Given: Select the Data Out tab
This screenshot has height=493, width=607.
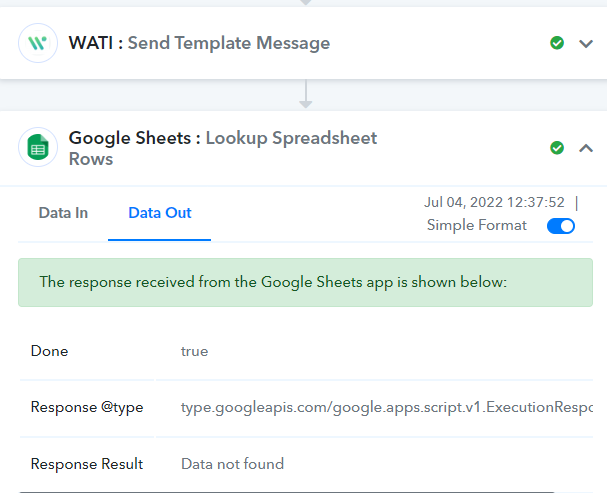Looking at the screenshot, I should point(159,213).
